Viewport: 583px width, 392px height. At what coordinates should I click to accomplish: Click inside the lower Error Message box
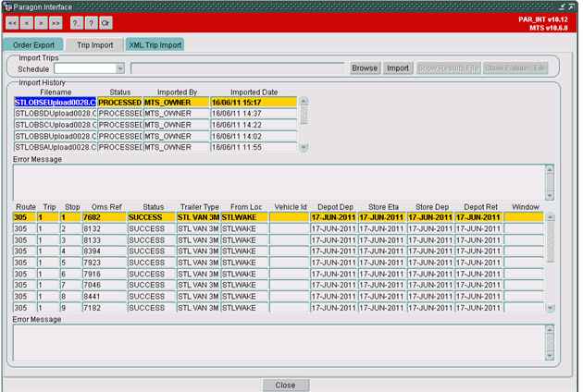(x=279, y=343)
